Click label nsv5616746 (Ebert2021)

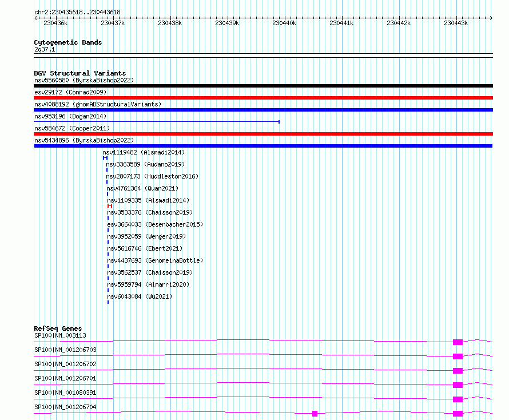click(145, 248)
